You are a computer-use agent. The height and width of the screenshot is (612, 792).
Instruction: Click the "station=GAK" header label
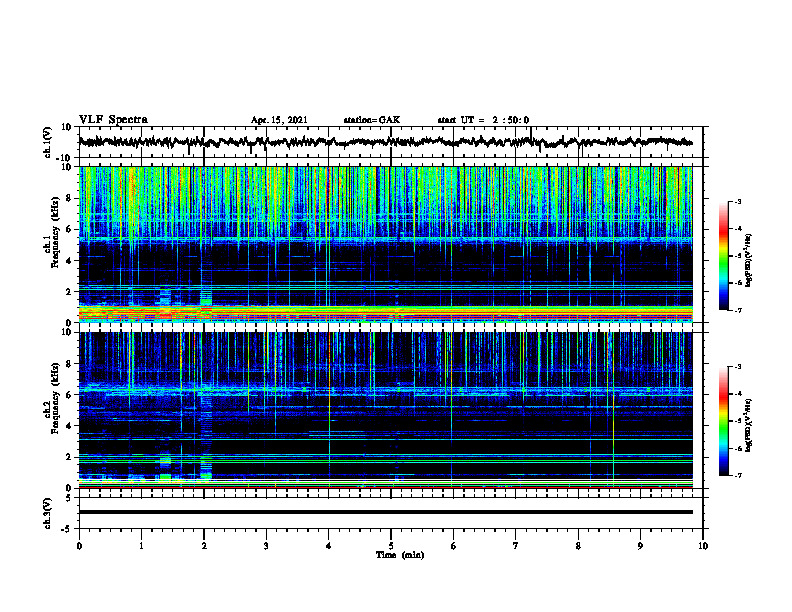(x=372, y=120)
